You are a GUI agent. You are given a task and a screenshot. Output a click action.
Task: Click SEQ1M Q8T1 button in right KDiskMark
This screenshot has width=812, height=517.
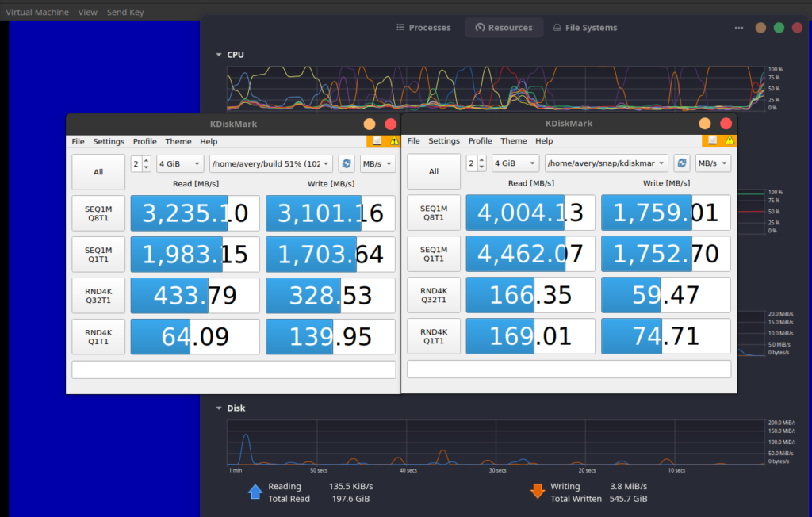(x=434, y=213)
